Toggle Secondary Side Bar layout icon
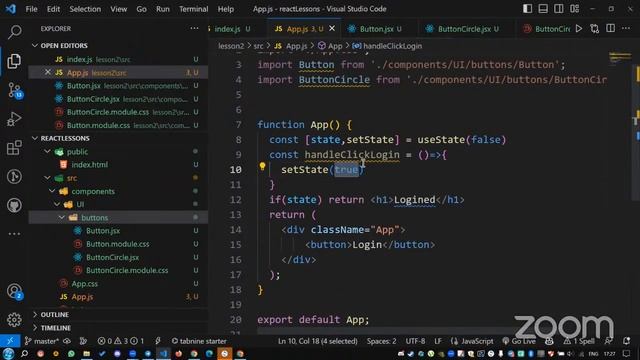Image resolution: width=640 pixels, height=360 pixels. tap(559, 9)
